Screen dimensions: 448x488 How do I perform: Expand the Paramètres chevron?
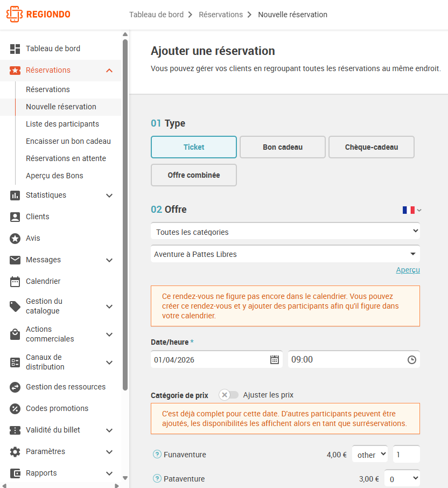pos(109,451)
